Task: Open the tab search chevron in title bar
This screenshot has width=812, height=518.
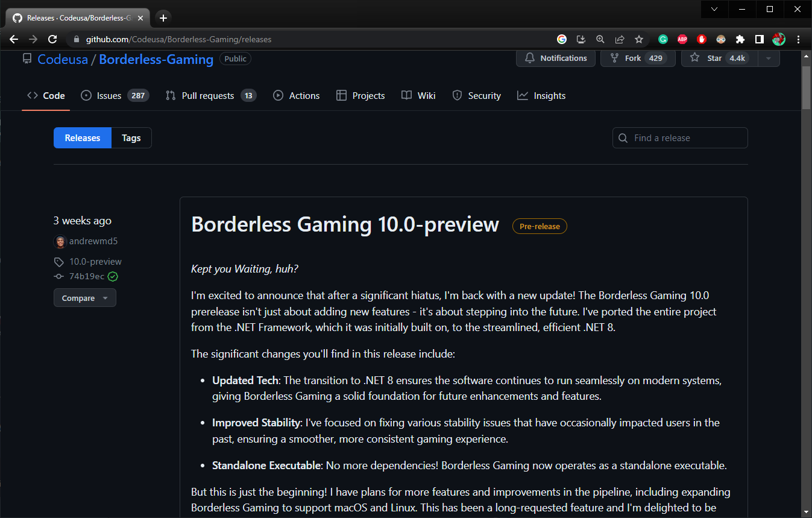Action: [x=714, y=9]
